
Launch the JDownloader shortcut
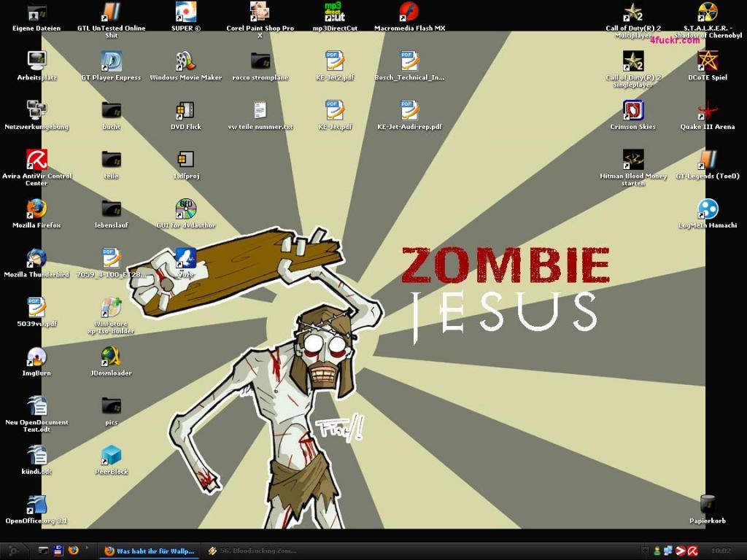click(x=111, y=357)
